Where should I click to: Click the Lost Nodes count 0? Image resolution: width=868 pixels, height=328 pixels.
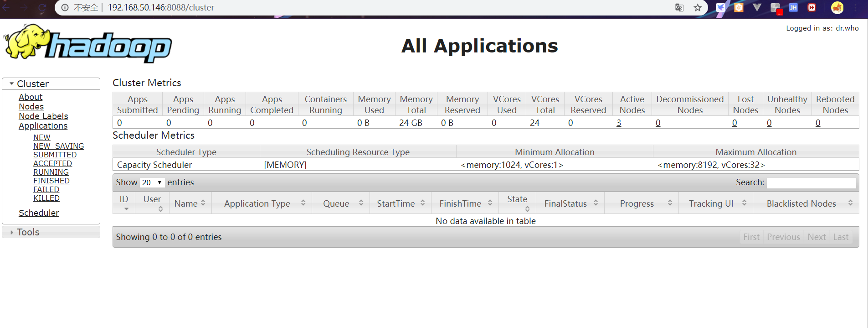coord(734,123)
